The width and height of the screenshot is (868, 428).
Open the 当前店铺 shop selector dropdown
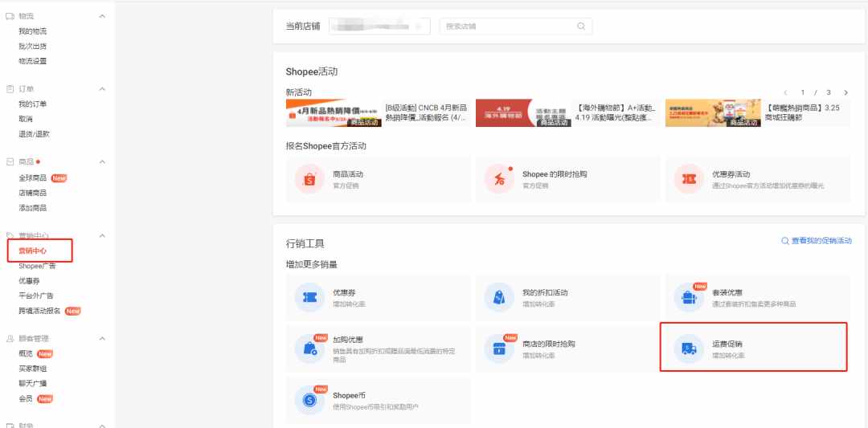coord(379,26)
